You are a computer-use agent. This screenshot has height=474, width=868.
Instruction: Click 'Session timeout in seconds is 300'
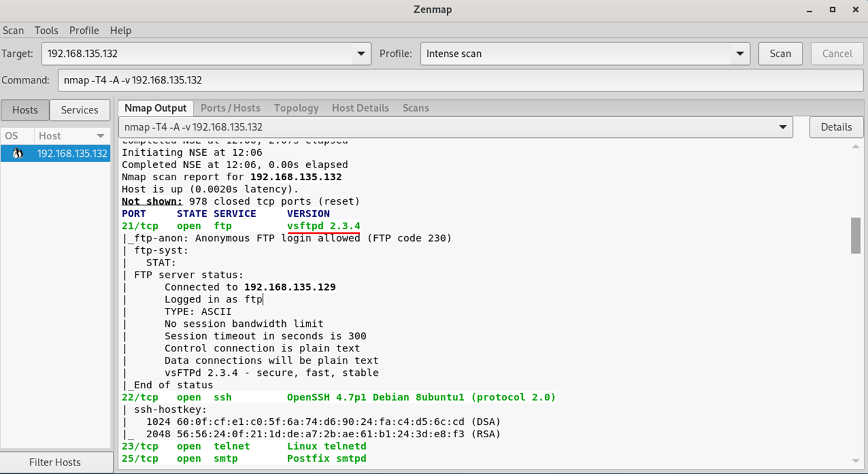point(265,336)
